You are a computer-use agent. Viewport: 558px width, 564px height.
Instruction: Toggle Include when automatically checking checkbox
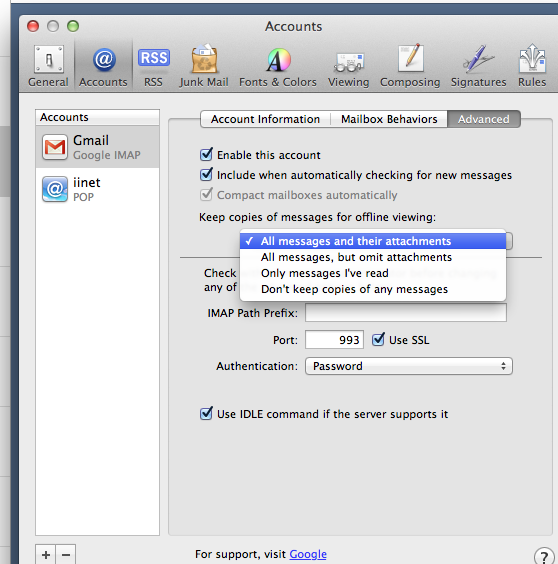(x=206, y=175)
